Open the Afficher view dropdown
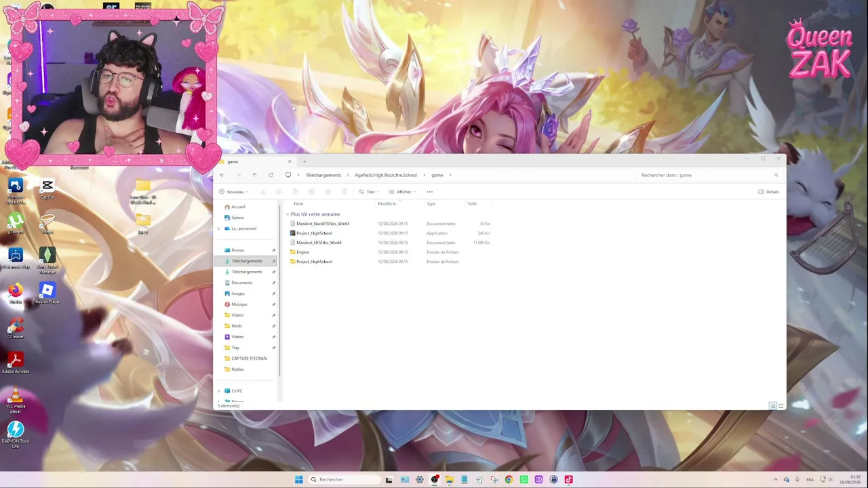This screenshot has height=488, width=868. [401, 192]
